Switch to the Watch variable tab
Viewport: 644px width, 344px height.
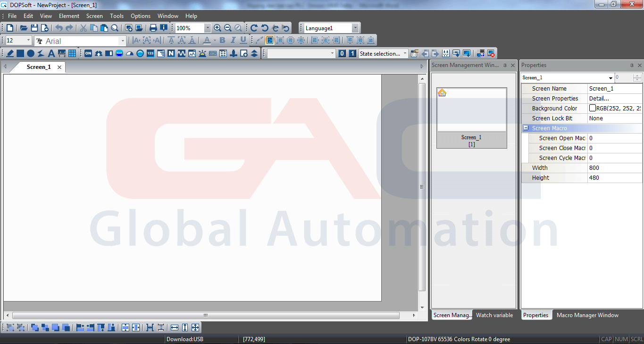[x=494, y=315]
